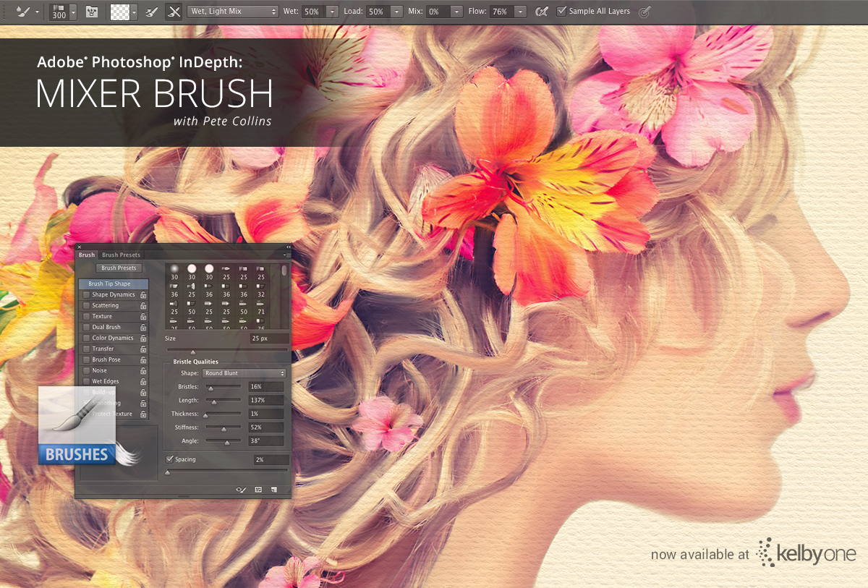Open the Round Blunt shape dropdown
The width and height of the screenshot is (868, 588).
pyautogui.click(x=244, y=373)
